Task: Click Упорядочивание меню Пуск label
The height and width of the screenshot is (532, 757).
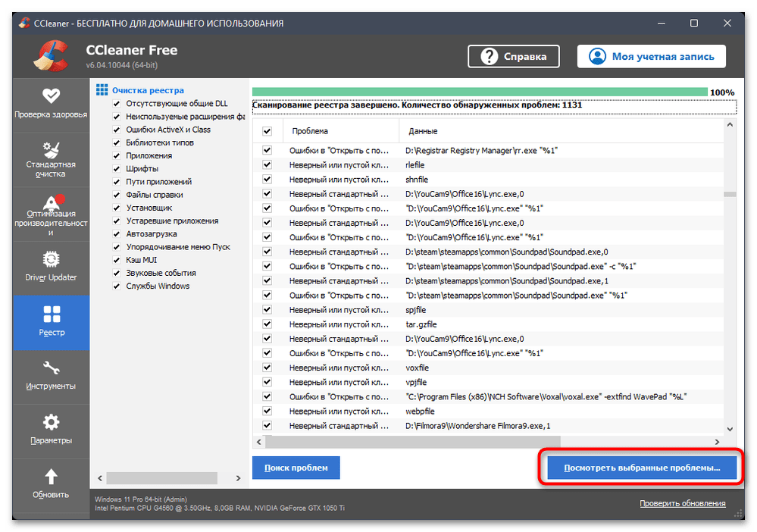Action: point(178,247)
